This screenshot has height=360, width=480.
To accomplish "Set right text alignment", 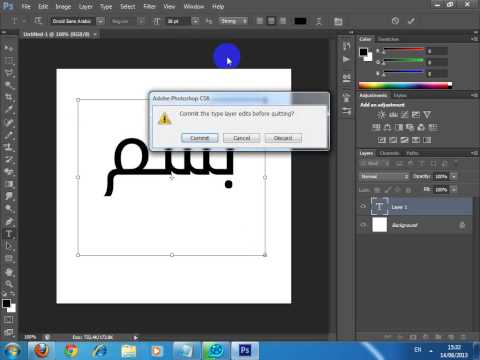I will pyautogui.click(x=283, y=21).
